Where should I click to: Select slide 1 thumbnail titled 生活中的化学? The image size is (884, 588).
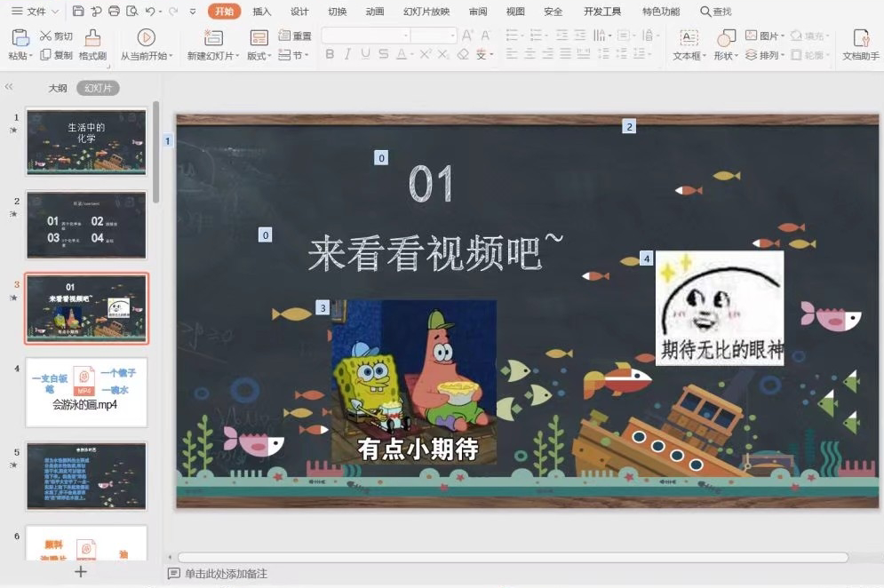tap(86, 141)
